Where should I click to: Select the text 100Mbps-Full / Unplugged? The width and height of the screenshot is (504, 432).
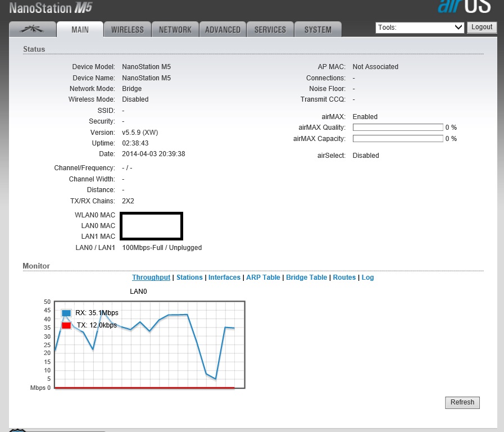click(162, 248)
